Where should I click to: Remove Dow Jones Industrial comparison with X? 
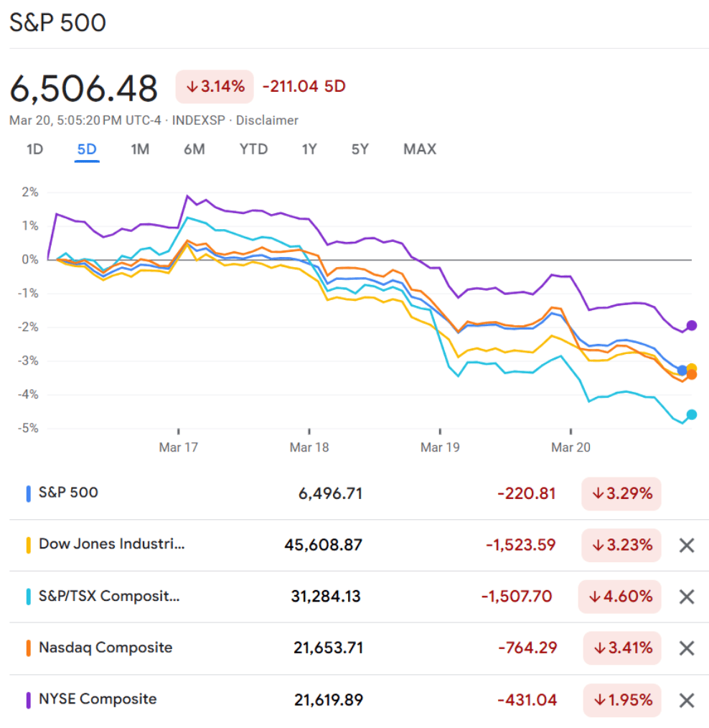pos(687,545)
